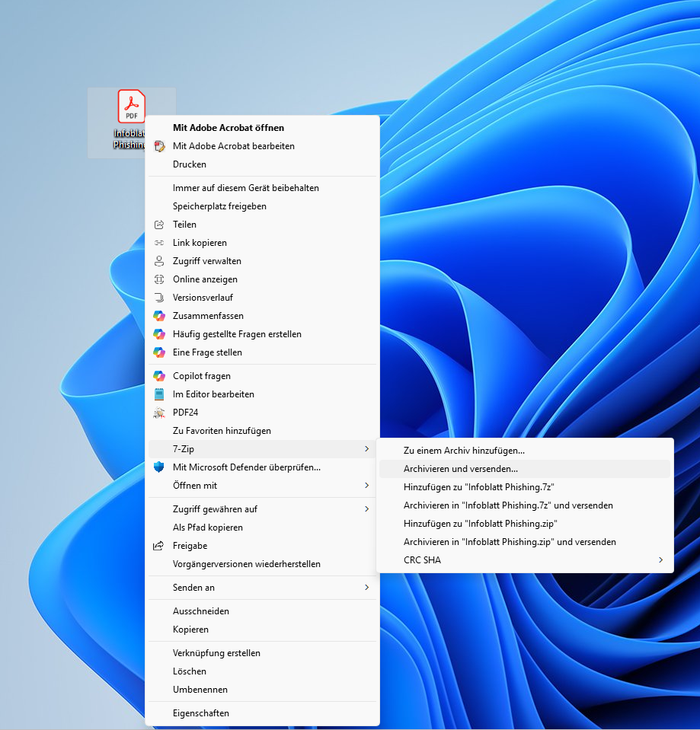Click the Freigabe share icon
Viewport: 700px width, 730px height.
click(x=159, y=546)
